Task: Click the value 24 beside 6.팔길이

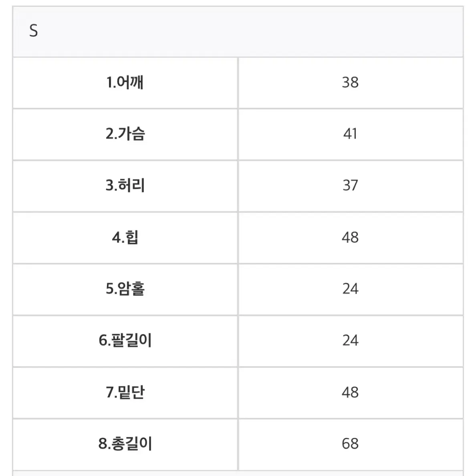Action: [x=351, y=341]
